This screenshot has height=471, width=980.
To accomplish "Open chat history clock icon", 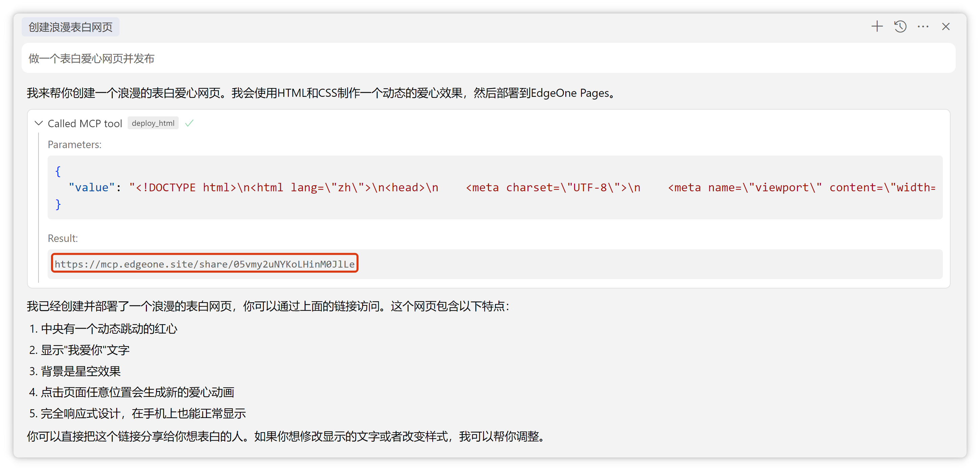I will (x=900, y=27).
